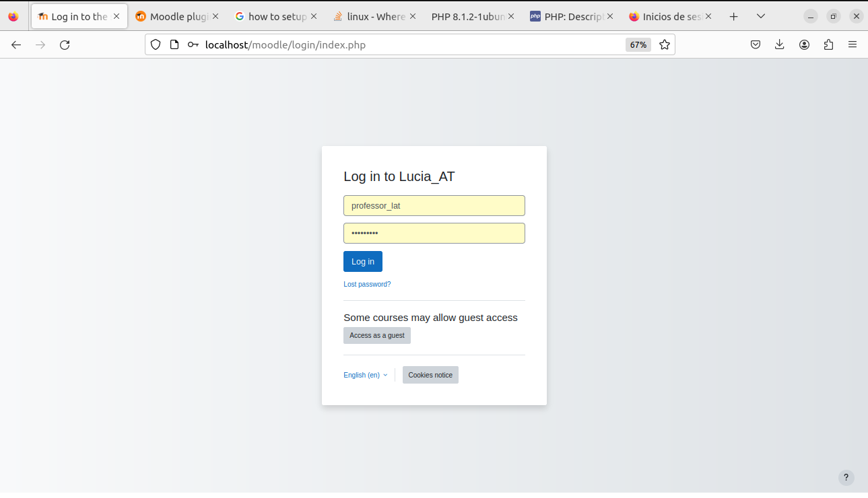868x498 pixels.
Task: Switch to the PHP 8.1.2-1ubuntu tab
Action: 467,16
